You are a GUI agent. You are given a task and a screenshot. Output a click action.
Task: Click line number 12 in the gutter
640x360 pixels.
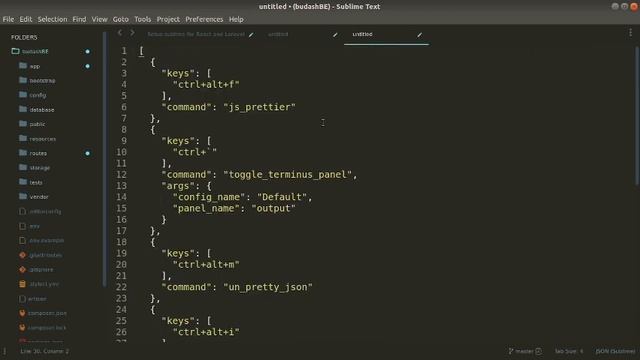[x=122, y=175]
